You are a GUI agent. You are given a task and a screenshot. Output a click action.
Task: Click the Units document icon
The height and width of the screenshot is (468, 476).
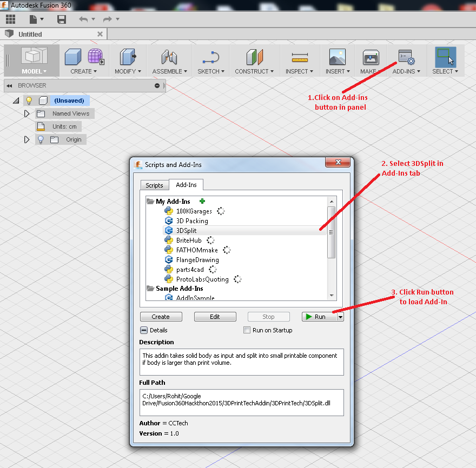41,126
